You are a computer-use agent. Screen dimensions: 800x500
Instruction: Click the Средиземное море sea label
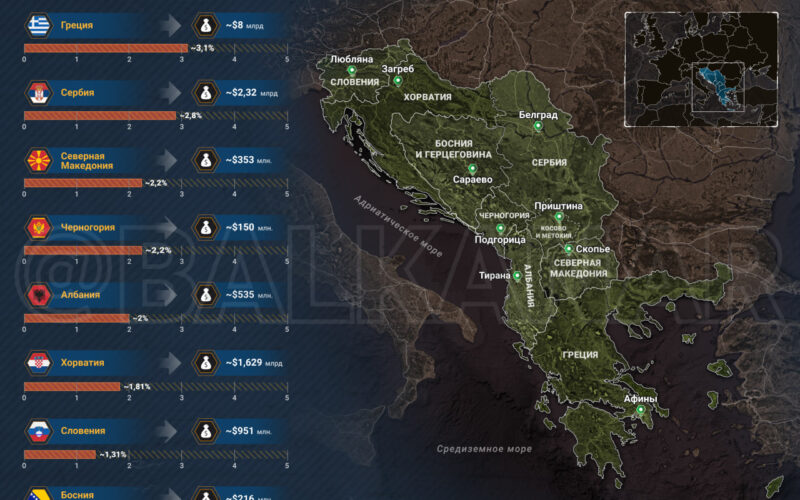coord(484,449)
